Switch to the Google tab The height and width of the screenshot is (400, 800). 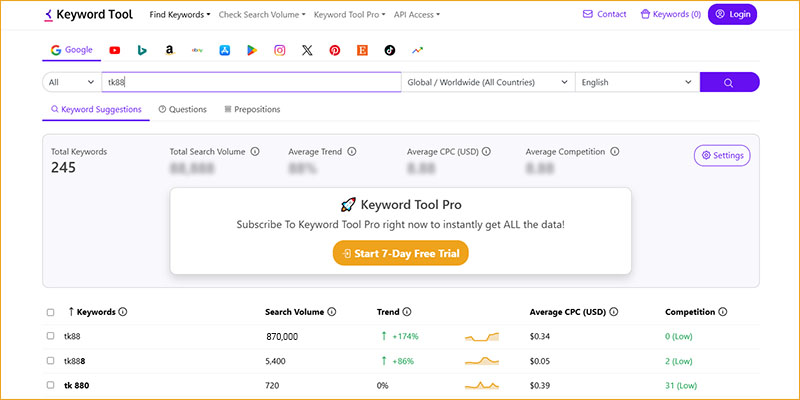click(71, 50)
